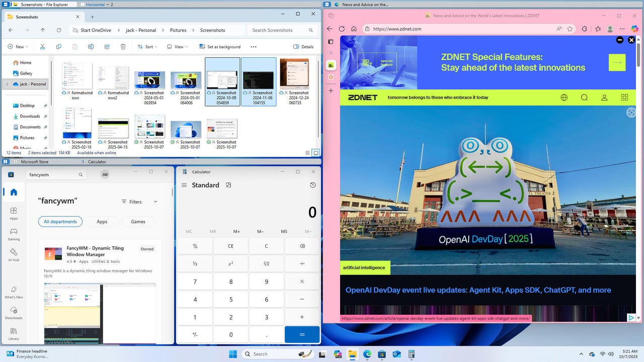Open the Filters dropdown in Microsoft Store

(139, 202)
